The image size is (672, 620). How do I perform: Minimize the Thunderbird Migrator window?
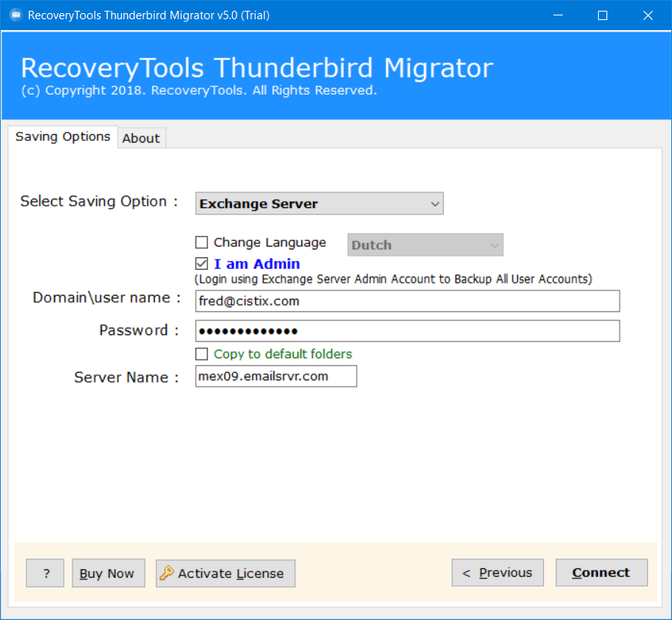(x=558, y=15)
